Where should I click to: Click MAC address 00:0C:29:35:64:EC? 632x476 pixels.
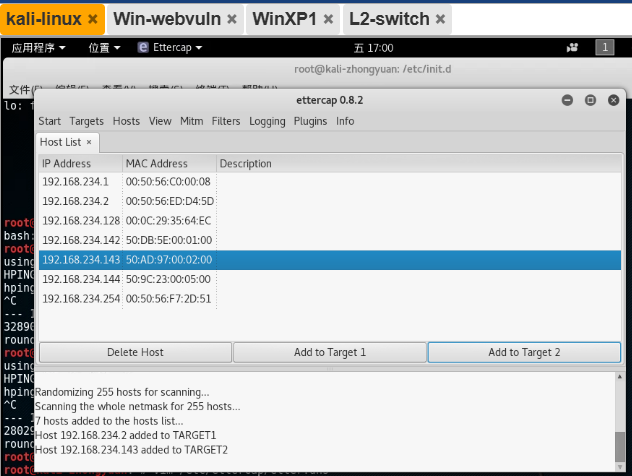pos(168,221)
